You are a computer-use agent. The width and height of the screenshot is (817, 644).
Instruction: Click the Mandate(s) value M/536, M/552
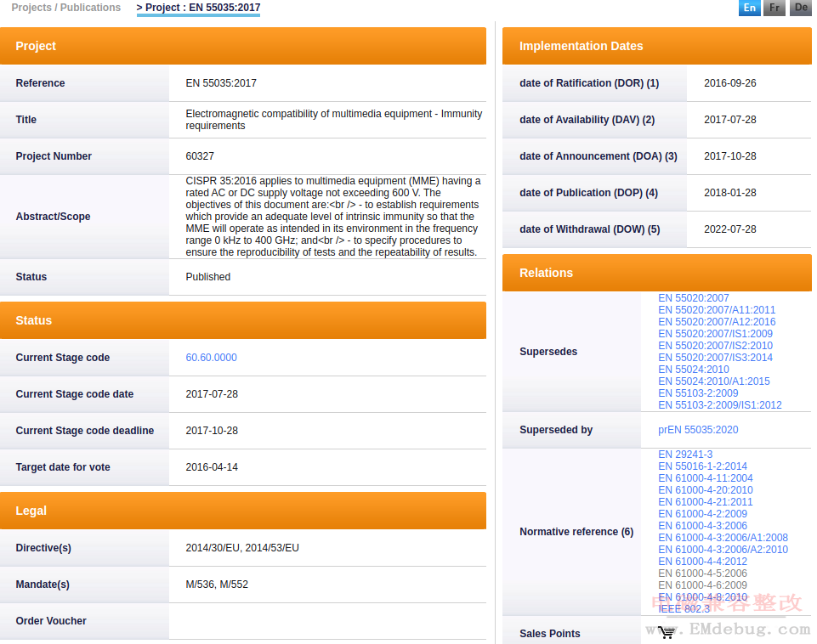point(217,585)
